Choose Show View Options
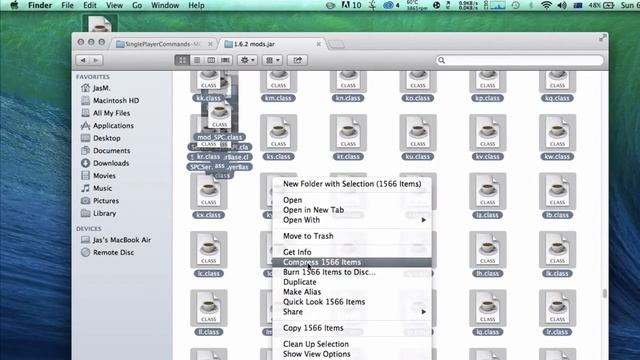The height and width of the screenshot is (360, 640). click(x=352, y=354)
